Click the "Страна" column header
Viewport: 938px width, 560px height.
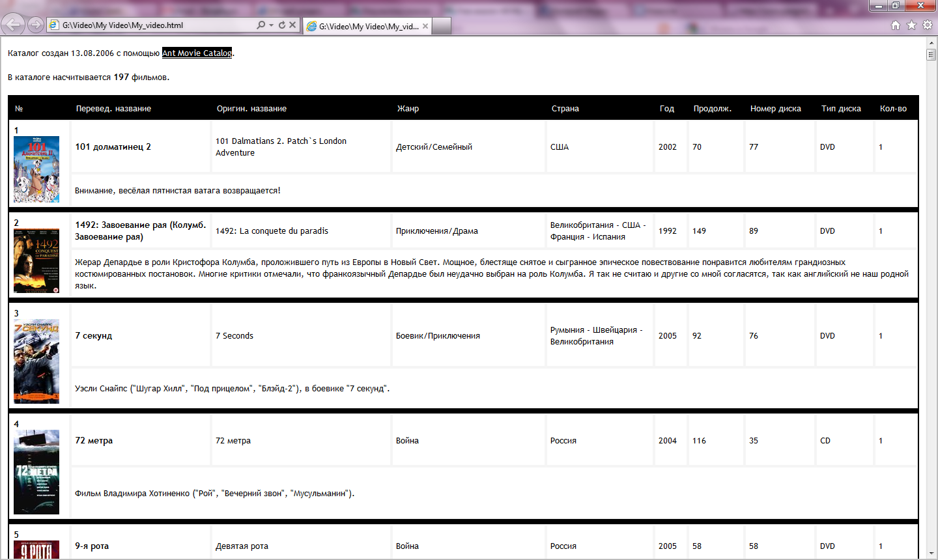pos(565,109)
